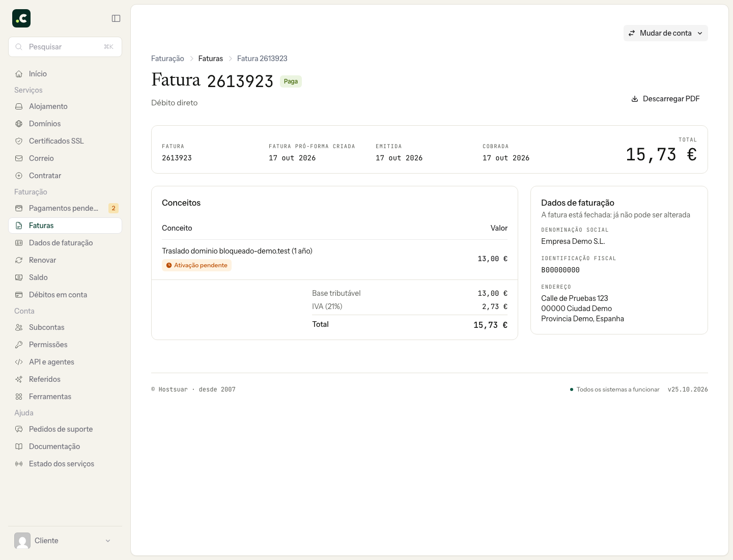The height and width of the screenshot is (560, 733).
Task: Click the version label v25.10.2026
Action: pos(688,389)
